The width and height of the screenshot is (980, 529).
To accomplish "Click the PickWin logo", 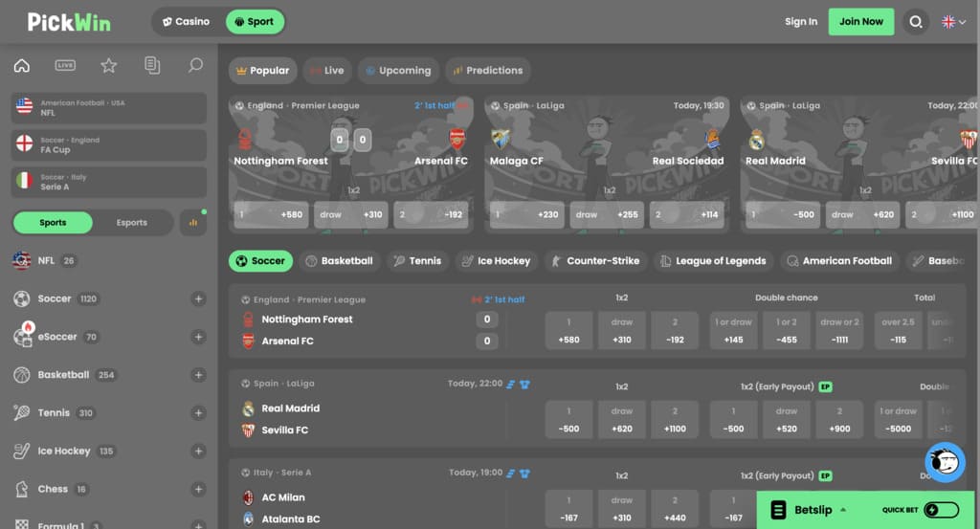I will 69,22.
